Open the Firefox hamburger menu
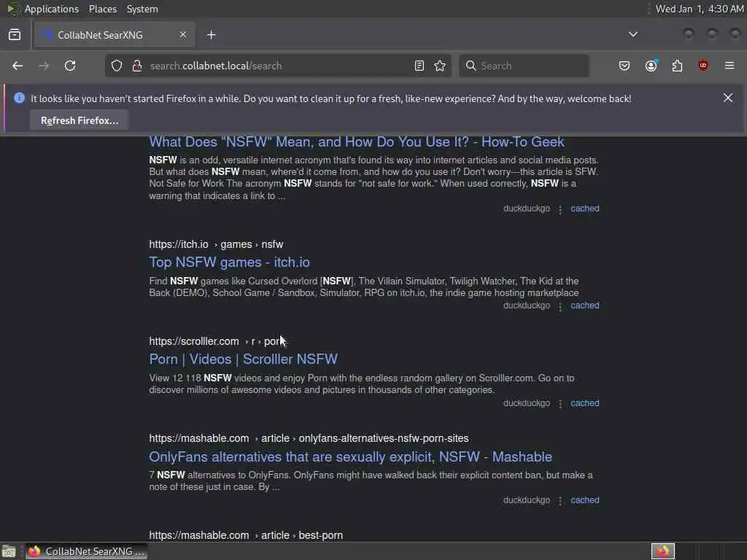The height and width of the screenshot is (560, 747). (729, 66)
